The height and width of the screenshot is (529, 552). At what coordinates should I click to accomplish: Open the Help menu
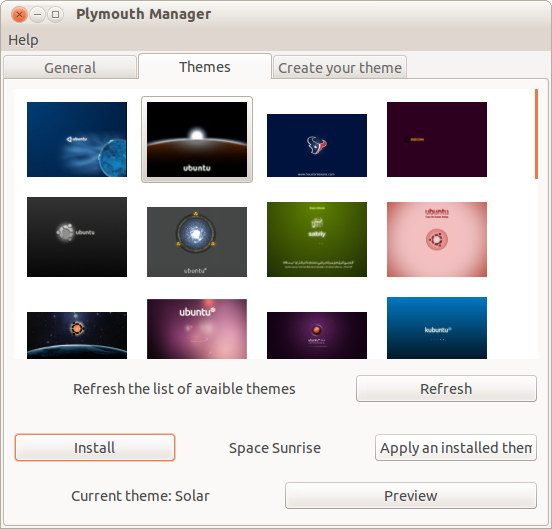(x=23, y=40)
